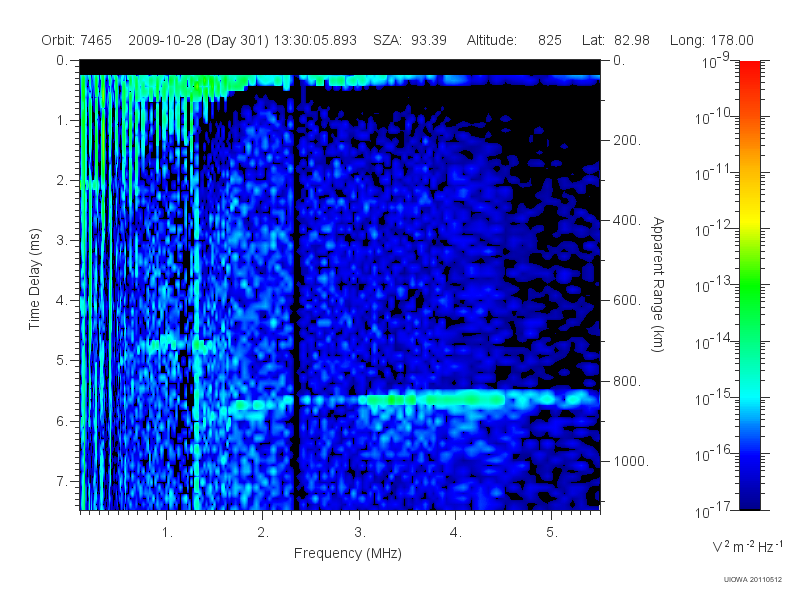Click the 'Long: 178.00' value
The height and width of the screenshot is (600, 800).
coord(711,40)
